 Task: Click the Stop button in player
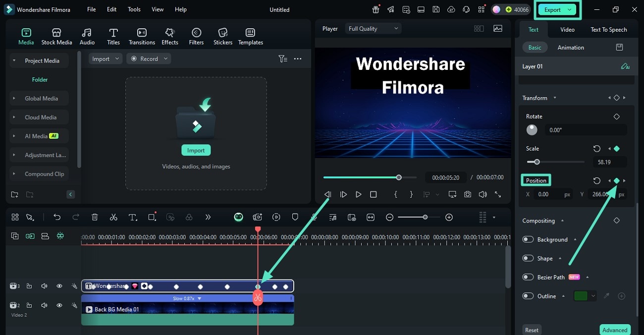pos(374,195)
